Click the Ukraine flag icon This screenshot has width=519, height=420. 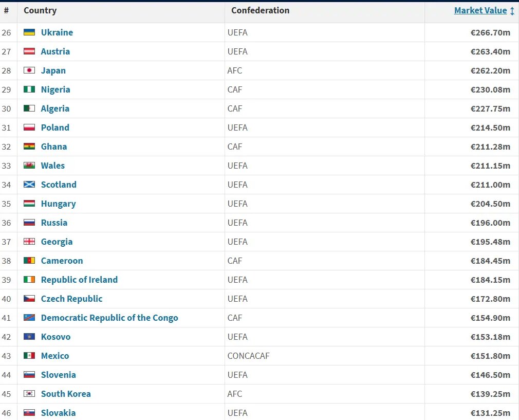[29, 32]
